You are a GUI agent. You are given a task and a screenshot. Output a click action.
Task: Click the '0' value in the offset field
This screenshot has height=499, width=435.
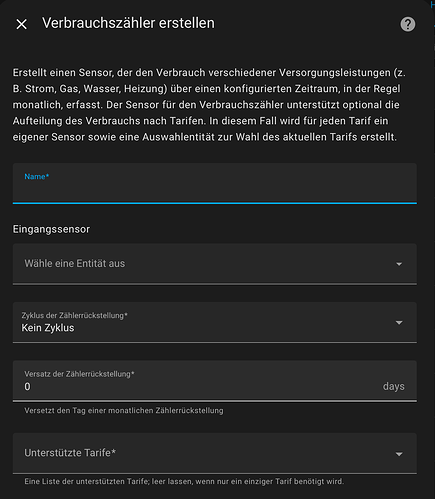(27, 387)
